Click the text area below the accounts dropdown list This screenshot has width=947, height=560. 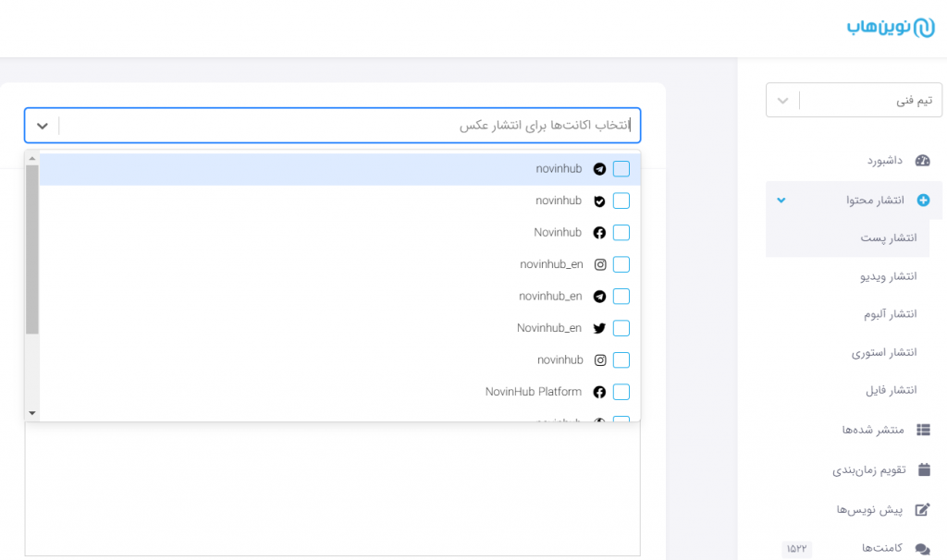[x=332, y=489]
